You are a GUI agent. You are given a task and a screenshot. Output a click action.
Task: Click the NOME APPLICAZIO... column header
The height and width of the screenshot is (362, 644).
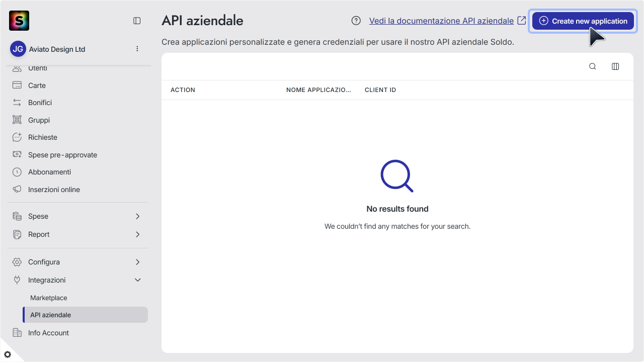tap(318, 90)
